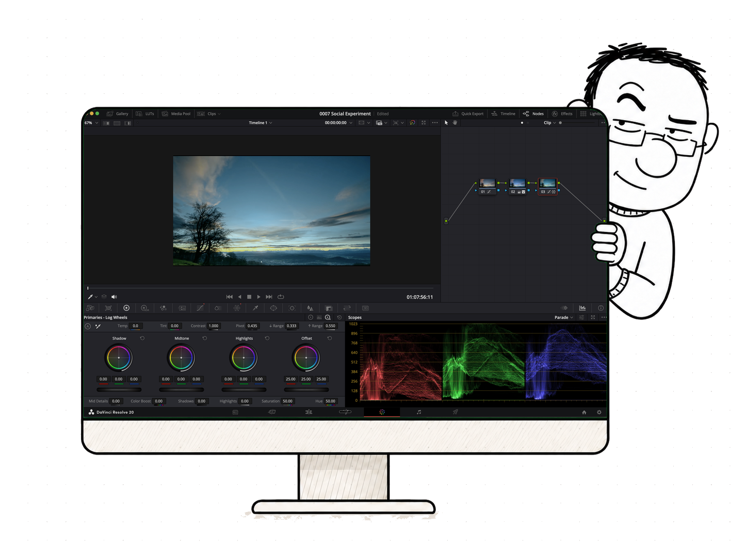Switch to the Edit page
Image resolution: width=747 pixels, height=560 pixels.
[308, 412]
